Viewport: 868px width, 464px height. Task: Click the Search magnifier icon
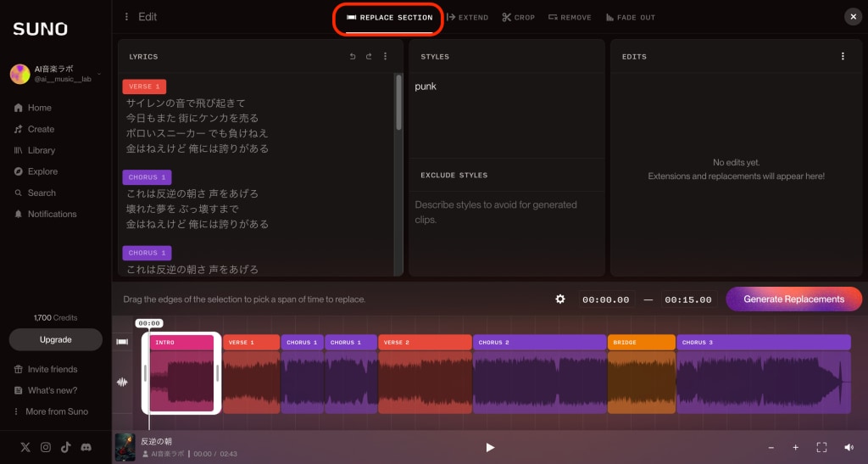(x=19, y=193)
